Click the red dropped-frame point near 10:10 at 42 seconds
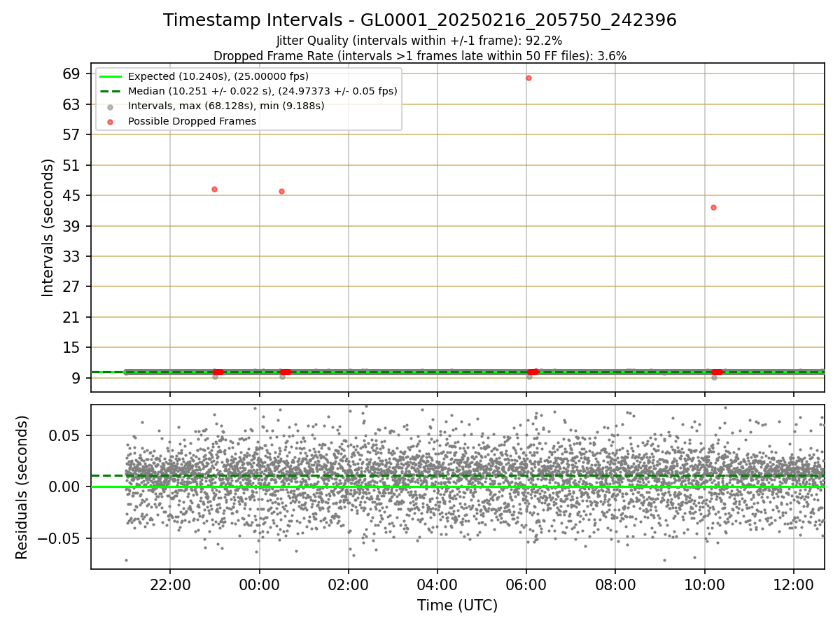 (x=713, y=207)
